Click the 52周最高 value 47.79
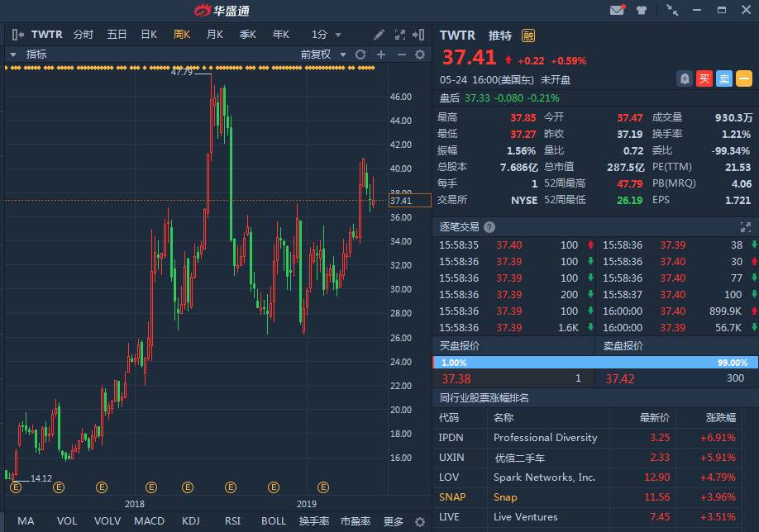Viewport: 759px width, 532px height. [x=630, y=184]
